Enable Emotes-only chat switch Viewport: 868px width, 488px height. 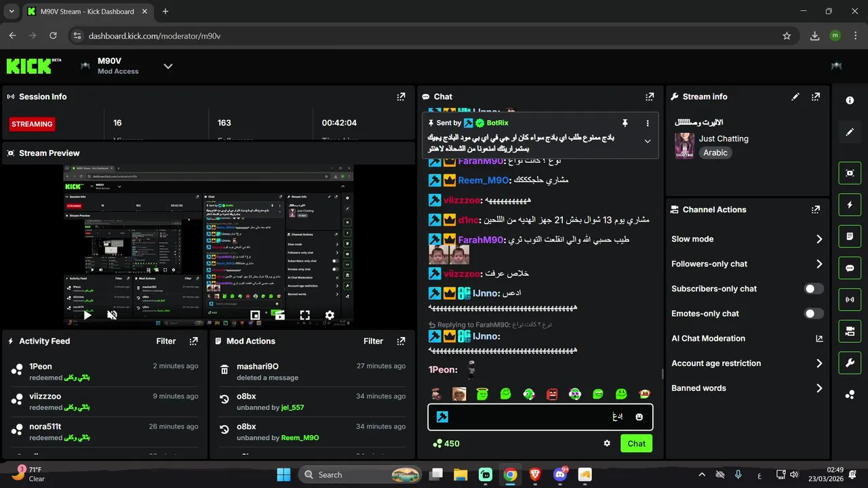coord(814,314)
